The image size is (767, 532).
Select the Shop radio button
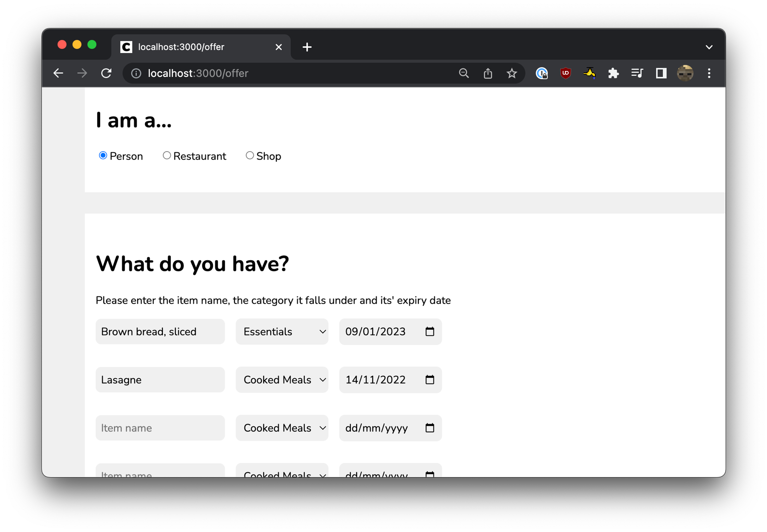249,156
